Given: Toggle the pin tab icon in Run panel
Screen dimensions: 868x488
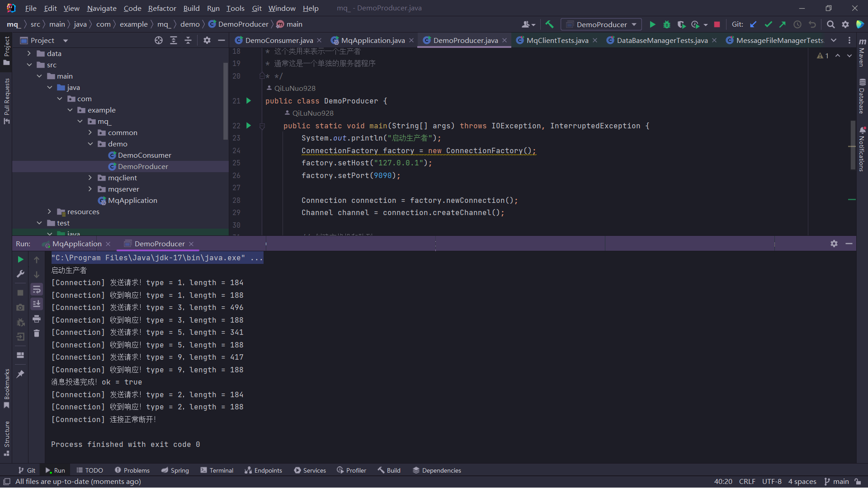Looking at the screenshot, I should pyautogui.click(x=20, y=374).
